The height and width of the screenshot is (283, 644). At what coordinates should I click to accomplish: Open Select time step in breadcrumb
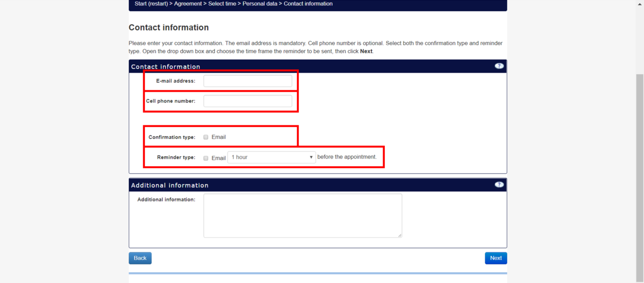[222, 4]
